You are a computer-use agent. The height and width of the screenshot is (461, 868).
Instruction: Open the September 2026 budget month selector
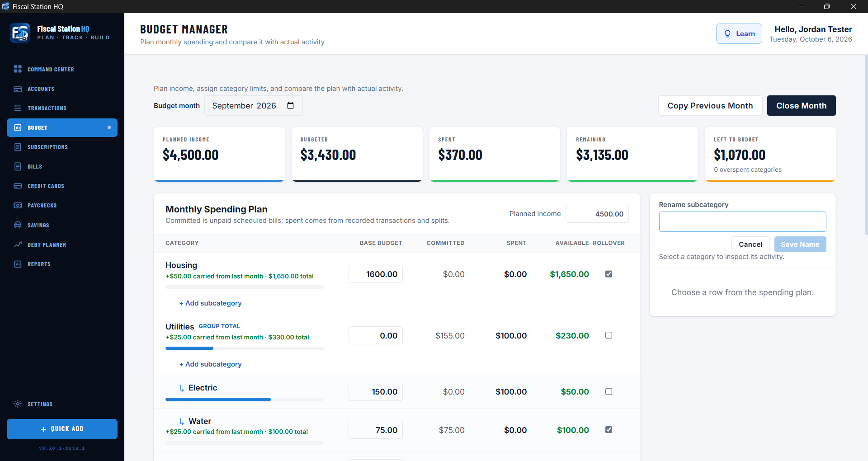pyautogui.click(x=253, y=105)
